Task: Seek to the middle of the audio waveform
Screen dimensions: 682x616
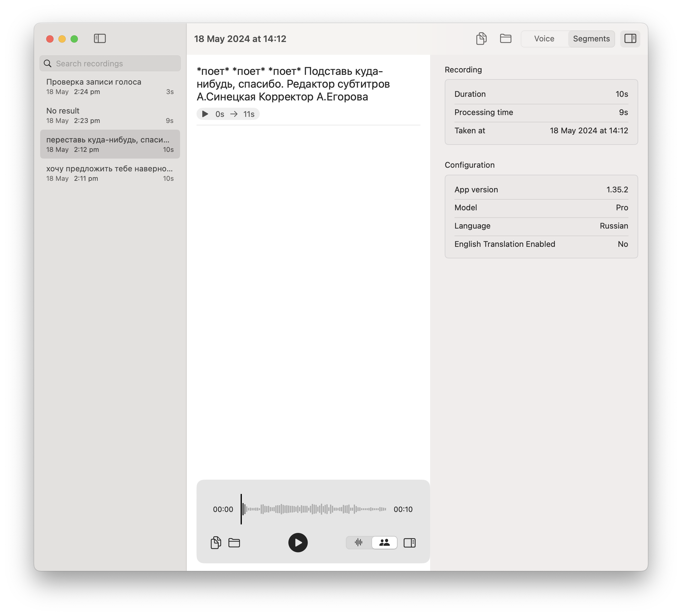Action: tap(314, 509)
